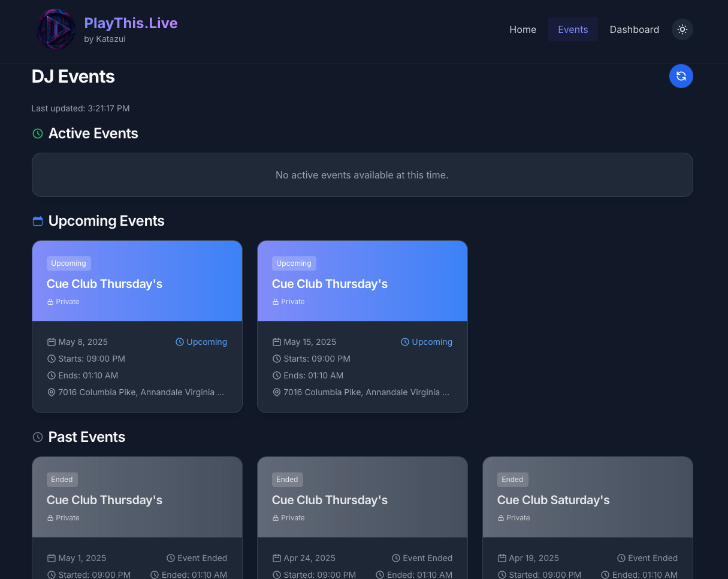Image resolution: width=728 pixels, height=579 pixels.
Task: Click the calendar icon beside May 1, 2025
Action: (x=51, y=558)
